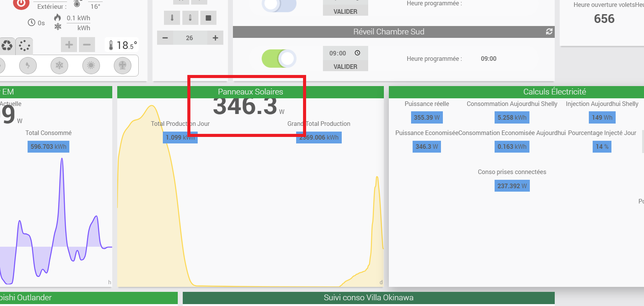Click the programmed hour value 09:00
This screenshot has width=644, height=306.
point(488,59)
